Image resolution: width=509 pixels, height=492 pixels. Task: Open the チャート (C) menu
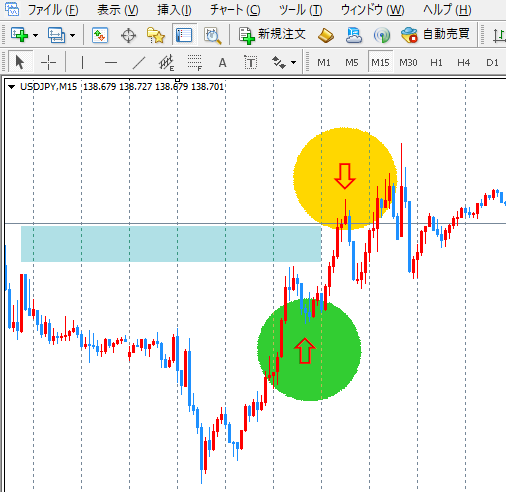(235, 10)
